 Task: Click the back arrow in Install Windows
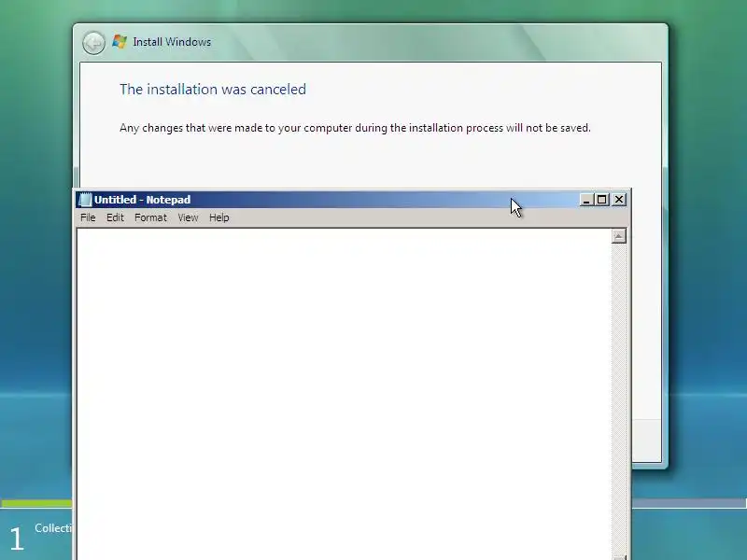pos(93,43)
